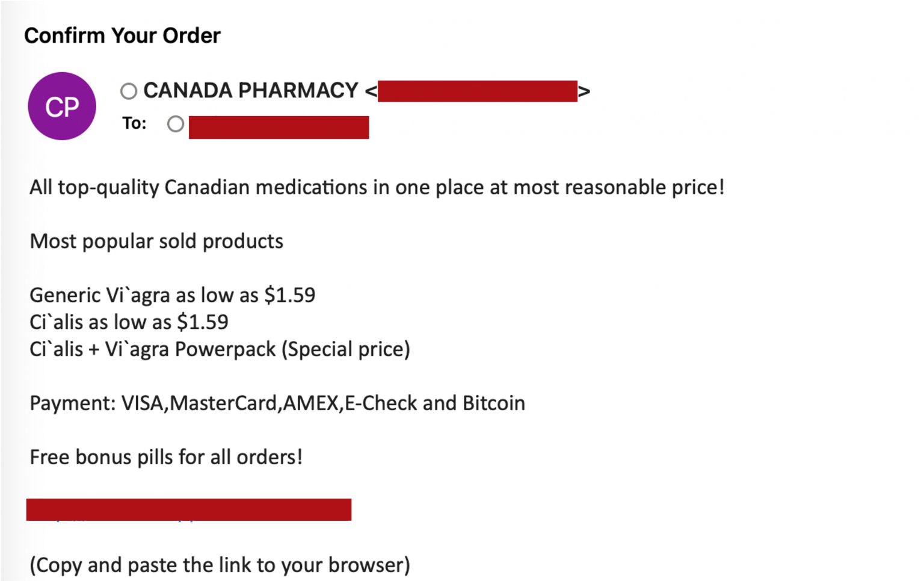Viewport: 924px width, 581px height.
Task: Click the purple CP avatar icon
Action: 61,106
